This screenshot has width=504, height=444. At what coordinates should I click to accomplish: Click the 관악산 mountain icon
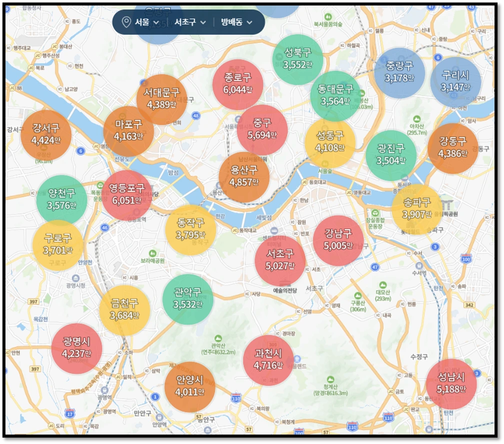[218, 339]
